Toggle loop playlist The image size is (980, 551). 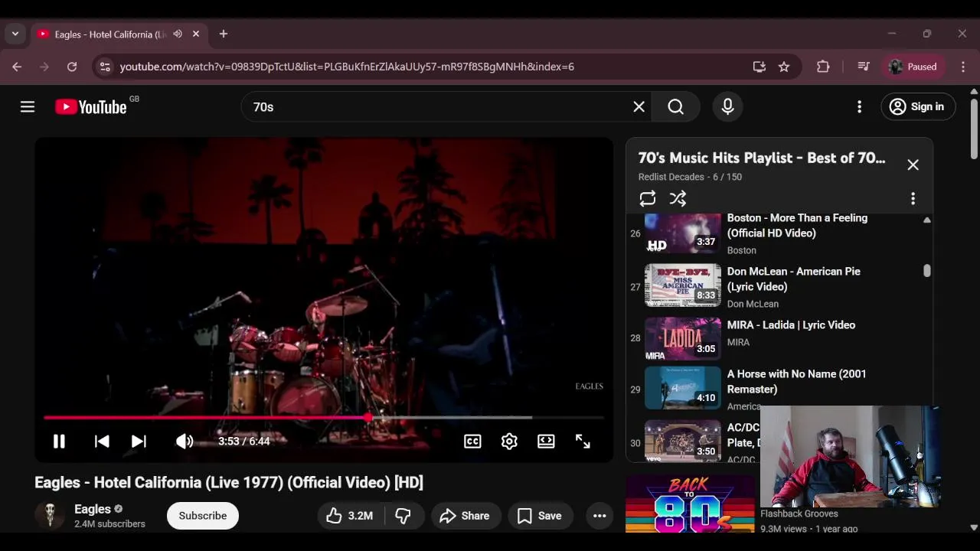click(648, 199)
